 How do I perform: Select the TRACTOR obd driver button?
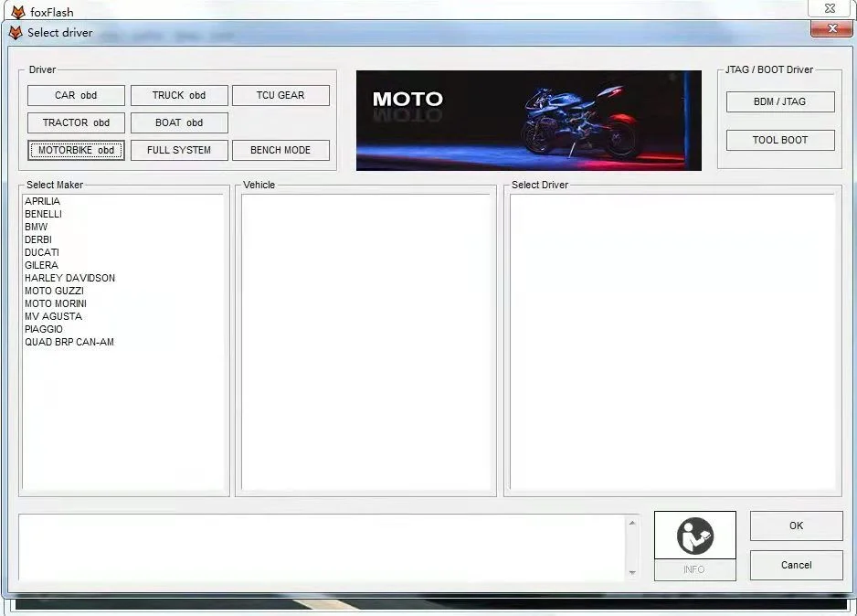click(x=76, y=122)
